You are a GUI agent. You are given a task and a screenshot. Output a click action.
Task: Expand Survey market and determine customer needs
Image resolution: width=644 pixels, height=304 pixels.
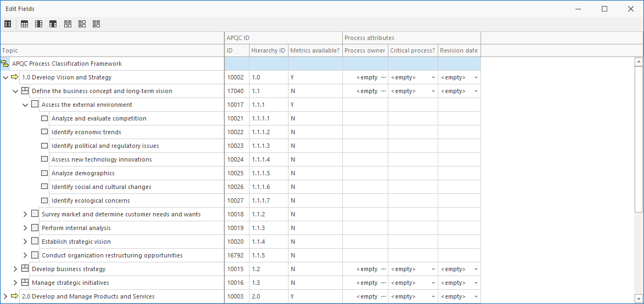25,214
